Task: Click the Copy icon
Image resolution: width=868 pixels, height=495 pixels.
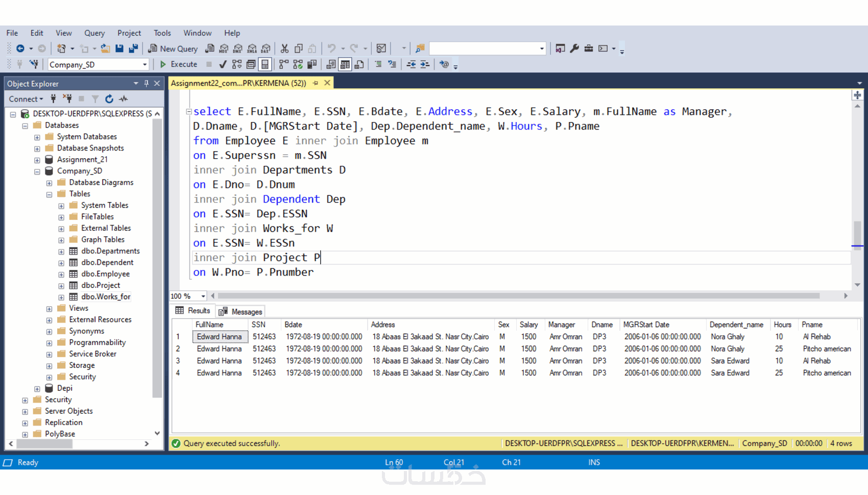Action: pyautogui.click(x=299, y=48)
